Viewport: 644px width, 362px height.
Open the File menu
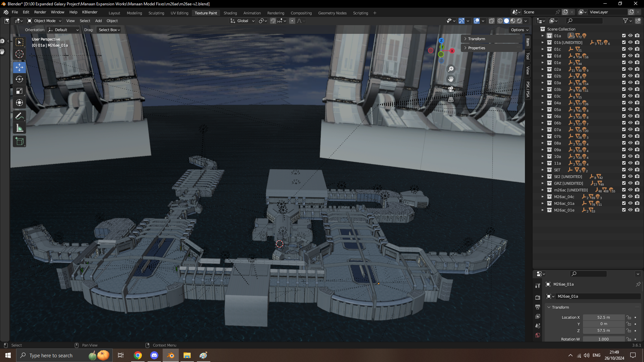pos(15,12)
